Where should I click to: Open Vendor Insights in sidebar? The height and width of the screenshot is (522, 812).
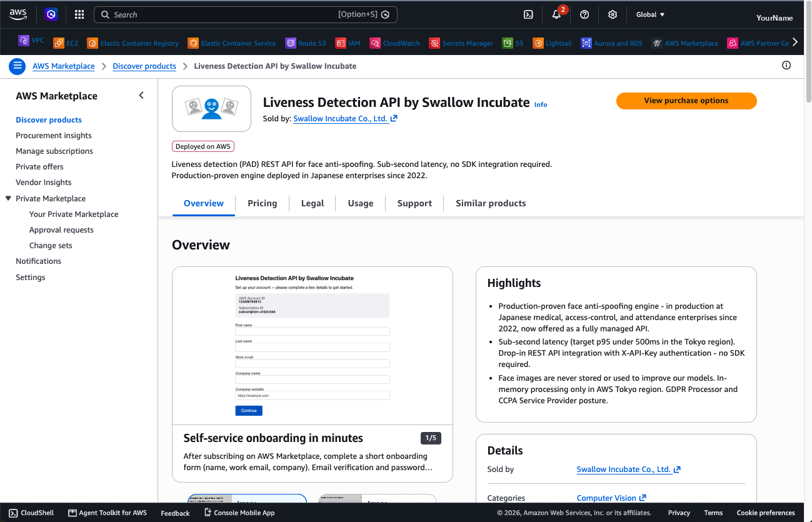coord(44,182)
